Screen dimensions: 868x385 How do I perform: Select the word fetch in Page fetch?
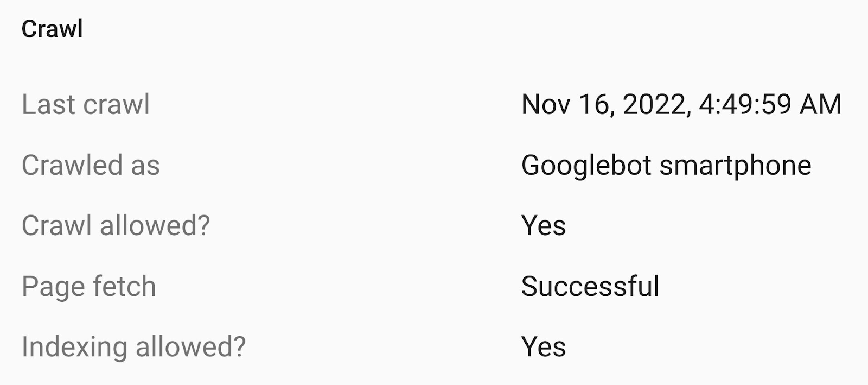124,286
